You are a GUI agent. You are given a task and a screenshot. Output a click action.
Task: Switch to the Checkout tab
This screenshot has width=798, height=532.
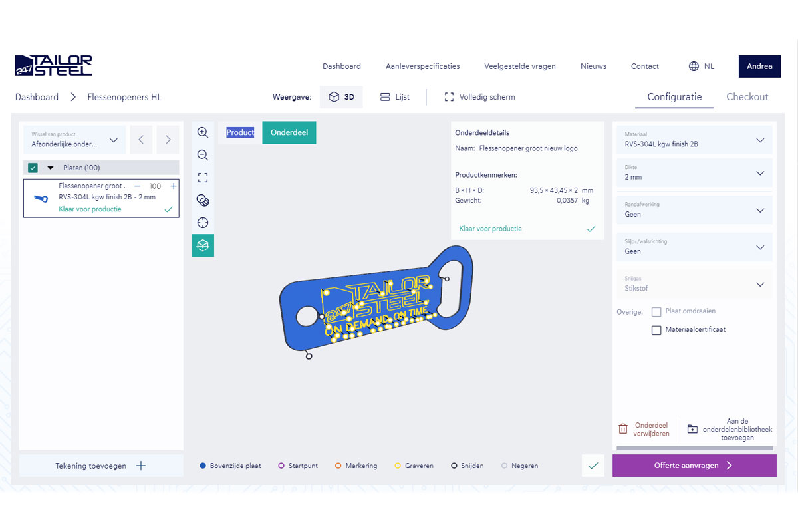[x=747, y=97]
